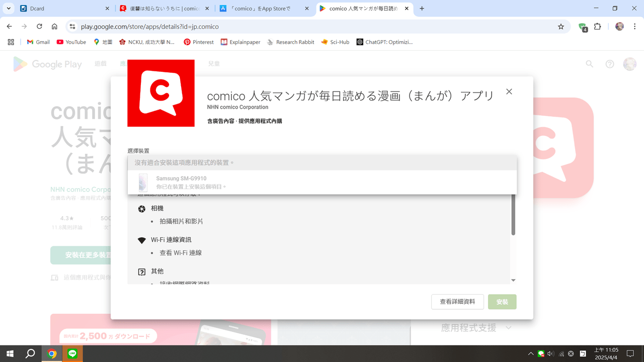Go forward in browser history
Screen dimensions: 644x362
pyautogui.click(x=24, y=27)
